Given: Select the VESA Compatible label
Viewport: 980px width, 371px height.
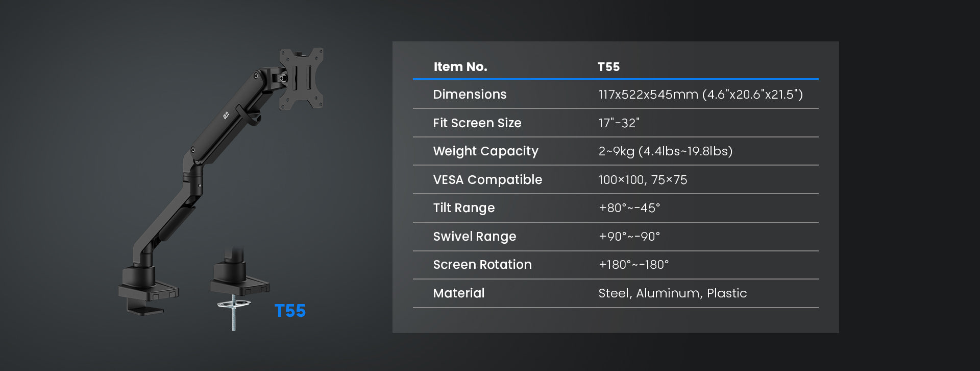Looking at the screenshot, I should point(487,180).
